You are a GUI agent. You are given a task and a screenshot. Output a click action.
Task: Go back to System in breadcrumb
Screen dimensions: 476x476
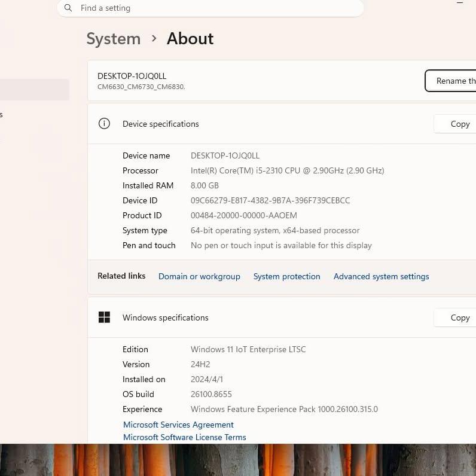(114, 39)
